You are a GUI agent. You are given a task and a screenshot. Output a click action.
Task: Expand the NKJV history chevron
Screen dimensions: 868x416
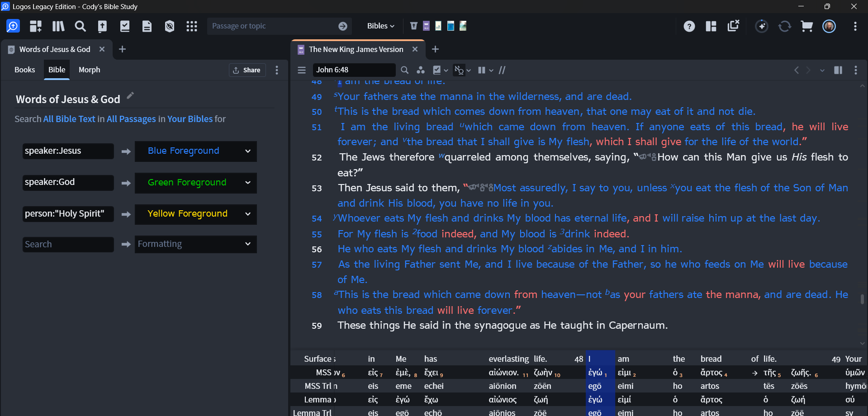click(822, 71)
